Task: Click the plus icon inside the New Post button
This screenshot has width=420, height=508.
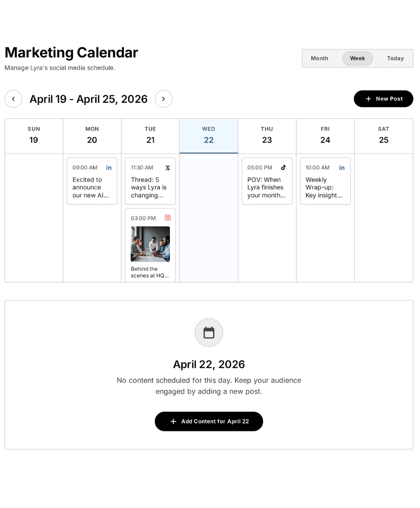Action: tap(368, 99)
